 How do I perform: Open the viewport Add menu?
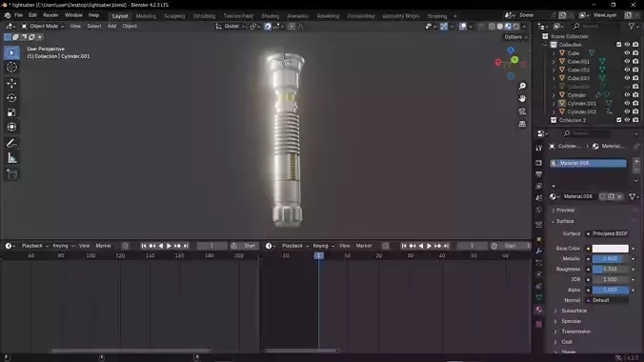coord(111,27)
